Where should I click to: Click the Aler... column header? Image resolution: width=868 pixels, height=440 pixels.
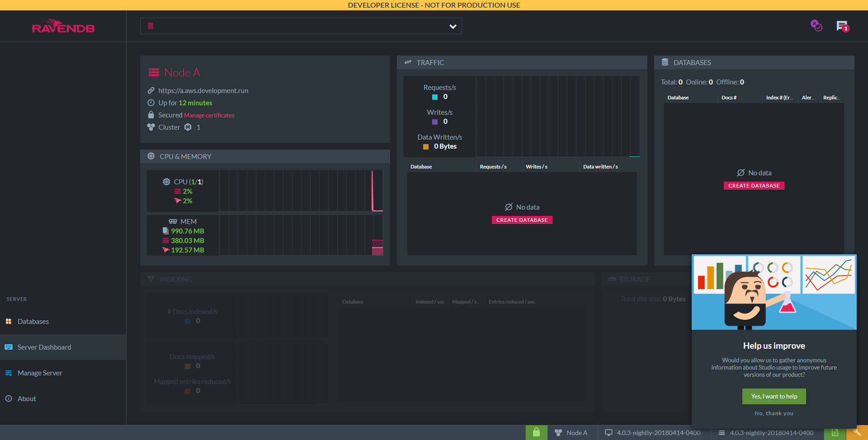click(808, 98)
